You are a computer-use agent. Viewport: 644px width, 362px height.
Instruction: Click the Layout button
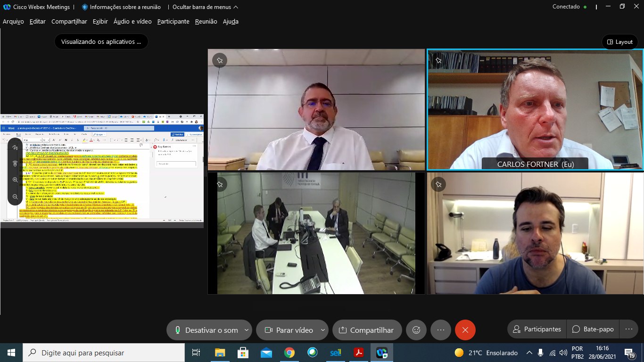pyautogui.click(x=619, y=42)
